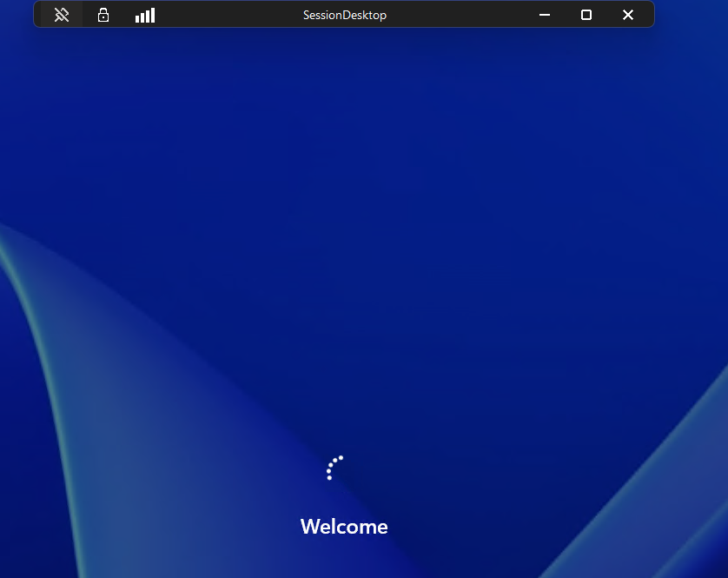728x578 pixels.
Task: Close the SessionDesktop remote session
Action: [x=628, y=15]
